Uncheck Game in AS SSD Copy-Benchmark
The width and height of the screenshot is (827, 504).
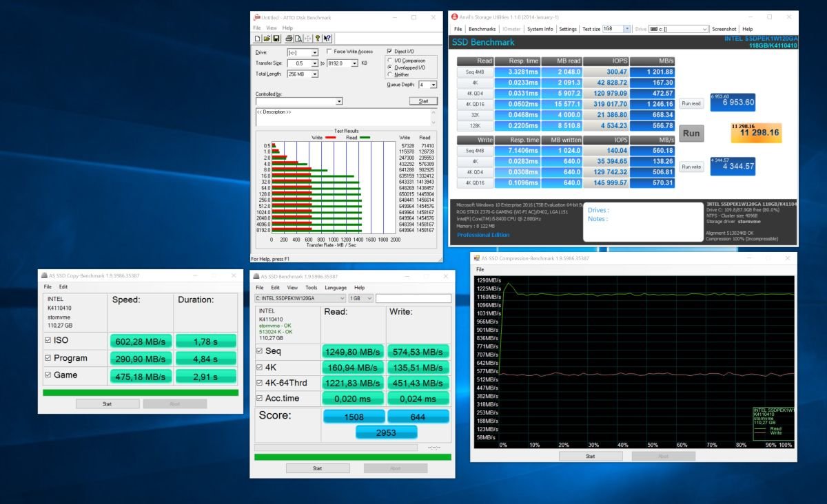pos(48,375)
